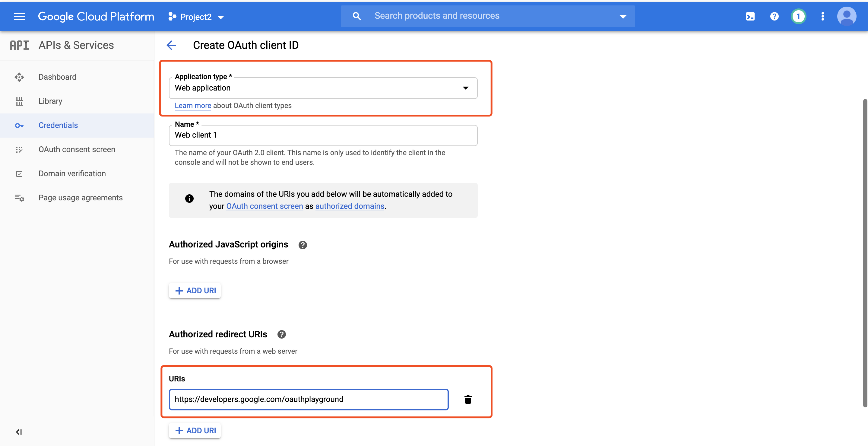
Task: Activate Cloud Shell terminal icon
Action: click(x=750, y=16)
